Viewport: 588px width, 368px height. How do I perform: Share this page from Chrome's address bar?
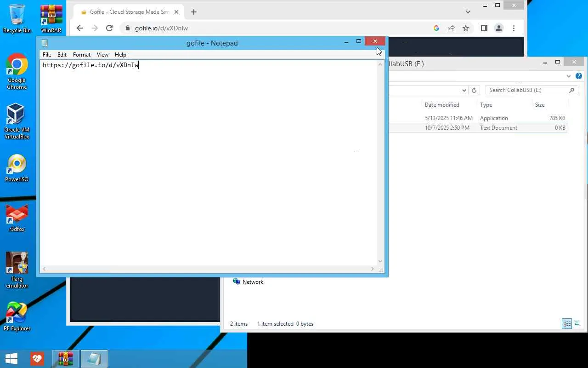point(451,28)
